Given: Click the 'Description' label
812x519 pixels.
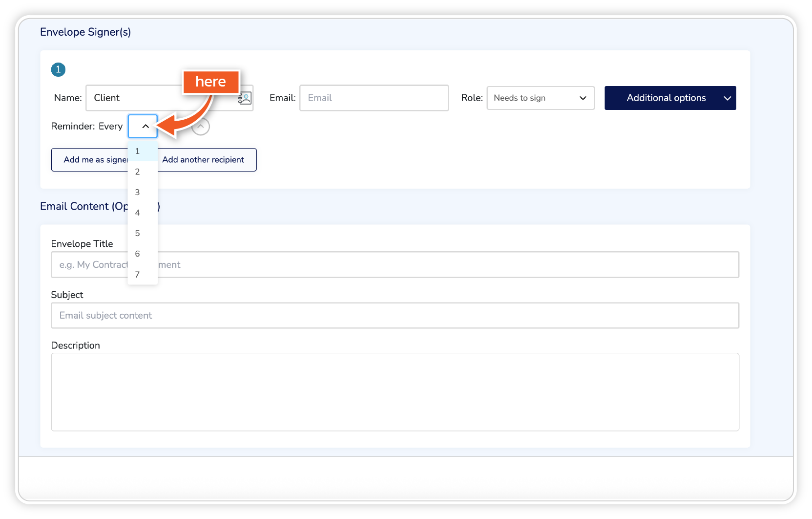Looking at the screenshot, I should [75, 346].
